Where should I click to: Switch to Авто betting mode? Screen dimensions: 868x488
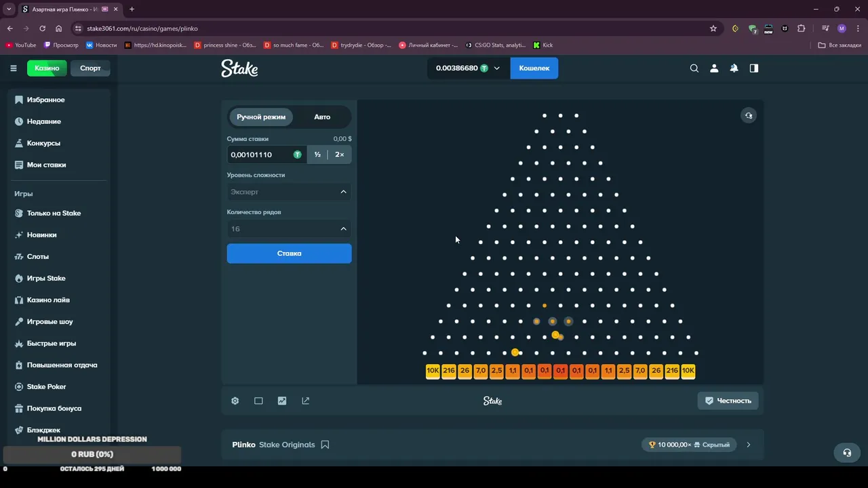(322, 117)
